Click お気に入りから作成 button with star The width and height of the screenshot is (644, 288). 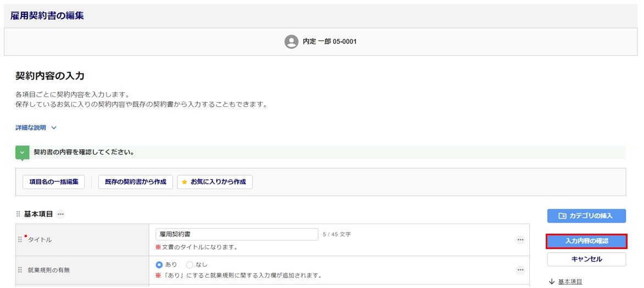click(x=214, y=182)
